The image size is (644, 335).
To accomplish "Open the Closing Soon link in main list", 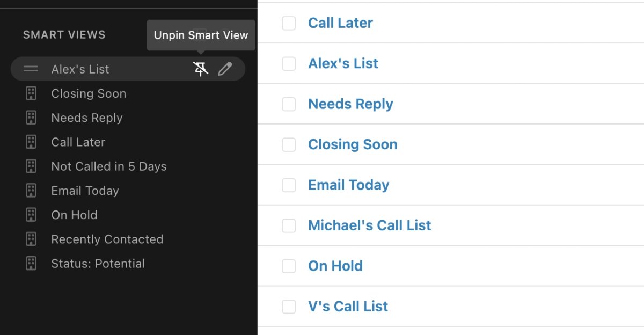I will point(353,144).
